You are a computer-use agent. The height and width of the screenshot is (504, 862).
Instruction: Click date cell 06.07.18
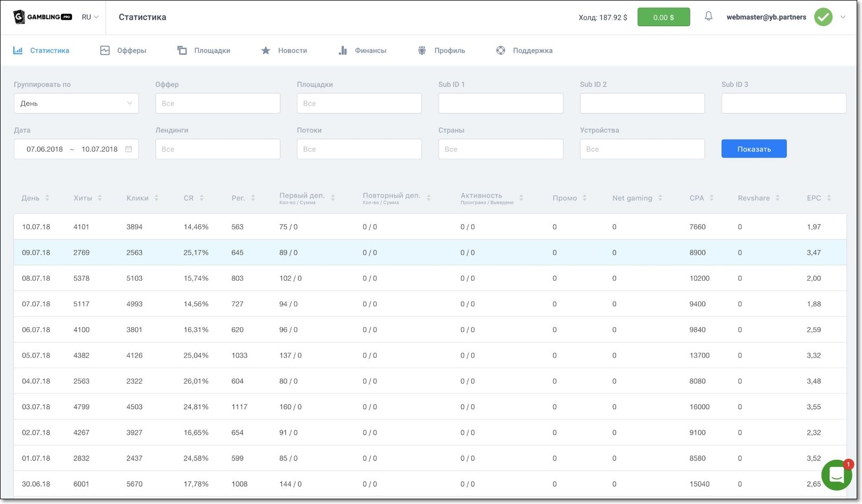(x=36, y=330)
